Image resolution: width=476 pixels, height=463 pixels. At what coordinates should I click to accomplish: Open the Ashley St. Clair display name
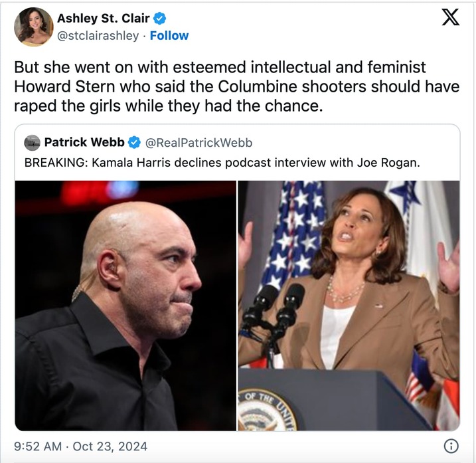click(103, 18)
